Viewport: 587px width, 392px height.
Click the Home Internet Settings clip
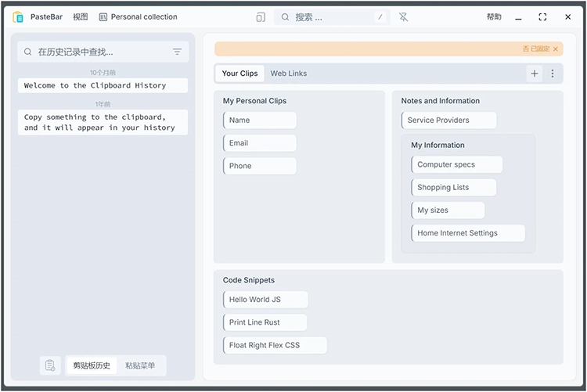(x=467, y=233)
